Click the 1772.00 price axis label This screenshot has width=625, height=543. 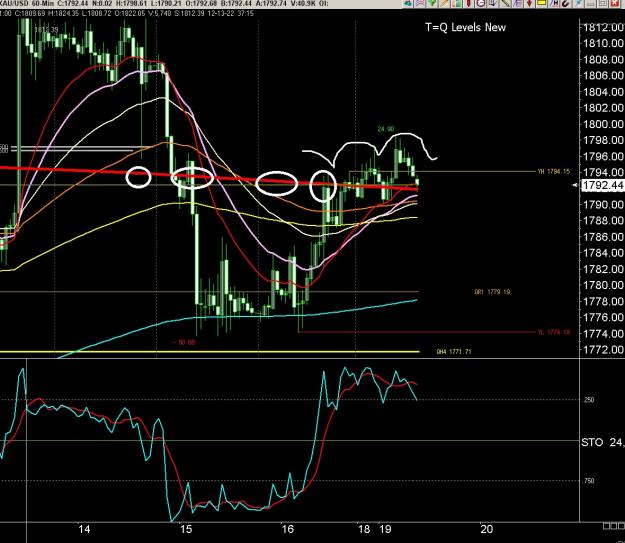(603, 350)
